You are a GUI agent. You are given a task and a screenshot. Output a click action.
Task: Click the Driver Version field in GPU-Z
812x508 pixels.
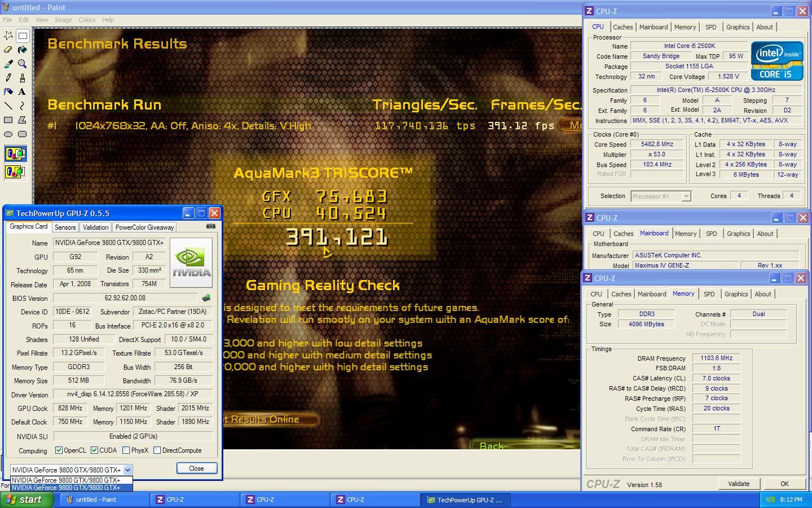point(133,395)
